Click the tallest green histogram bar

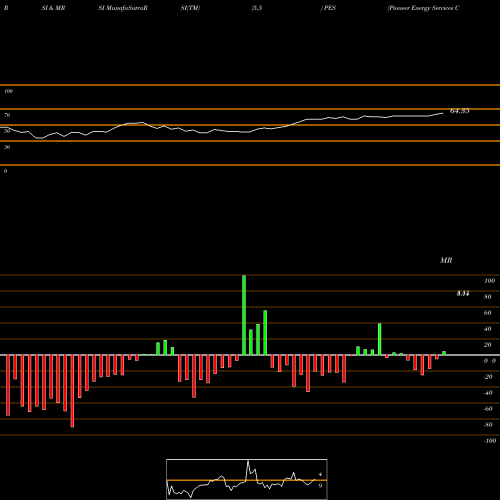click(x=244, y=315)
